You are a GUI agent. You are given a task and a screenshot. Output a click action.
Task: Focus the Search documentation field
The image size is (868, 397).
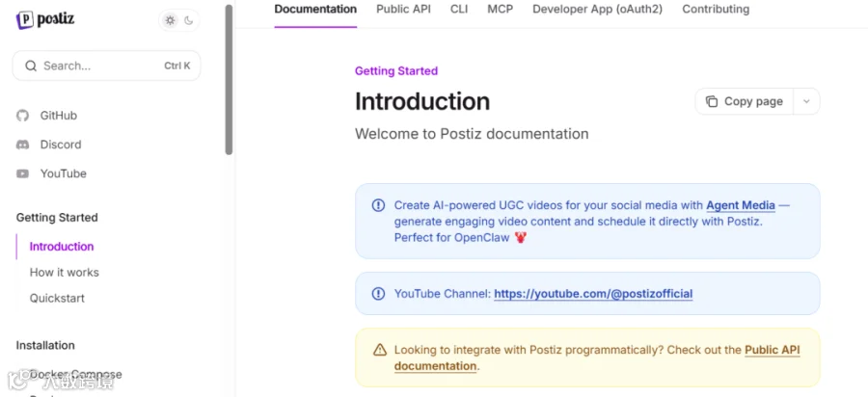click(x=106, y=66)
